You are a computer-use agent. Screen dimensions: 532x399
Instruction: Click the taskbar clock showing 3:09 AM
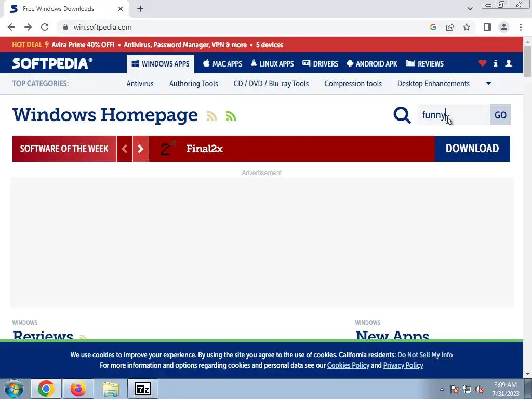tap(506, 389)
